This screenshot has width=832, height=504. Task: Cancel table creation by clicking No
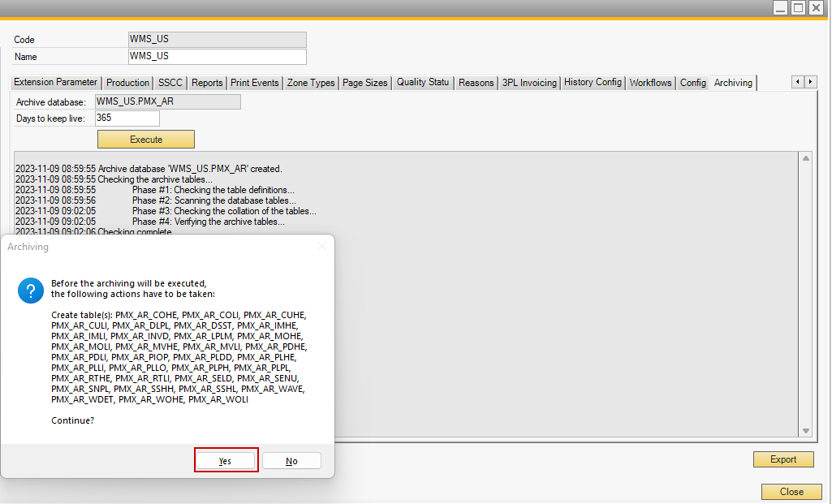tap(291, 459)
